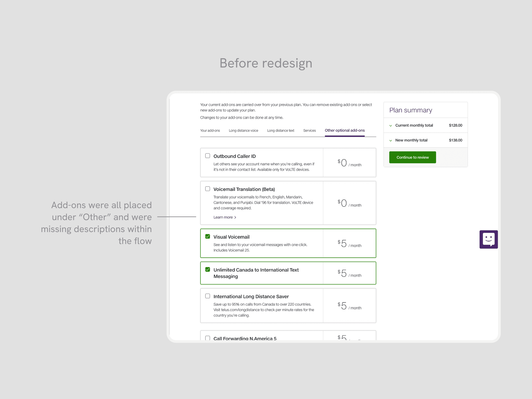This screenshot has width=532, height=399.
Task: Click chevron next to Learn more
Action: click(x=235, y=217)
